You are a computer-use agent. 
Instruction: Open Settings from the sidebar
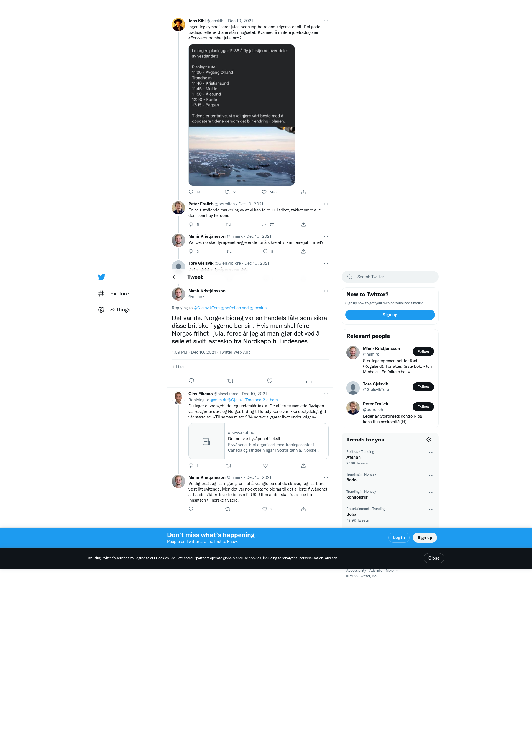coord(114,310)
